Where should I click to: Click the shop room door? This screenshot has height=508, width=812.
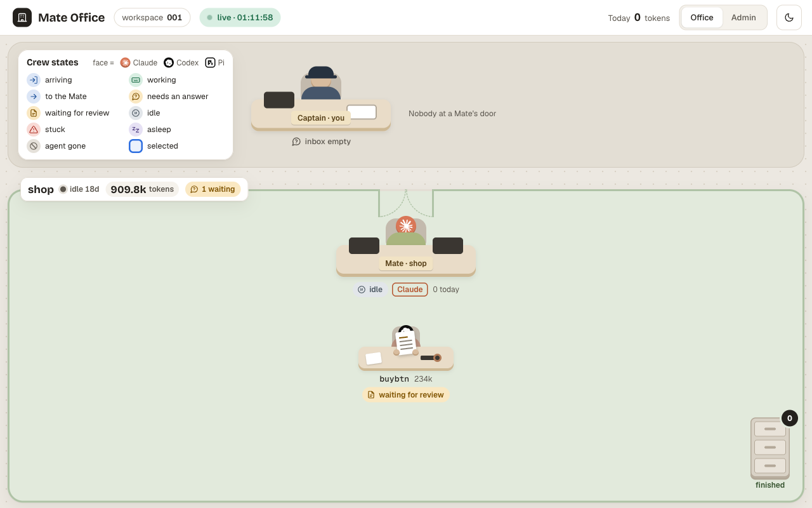coord(406,203)
